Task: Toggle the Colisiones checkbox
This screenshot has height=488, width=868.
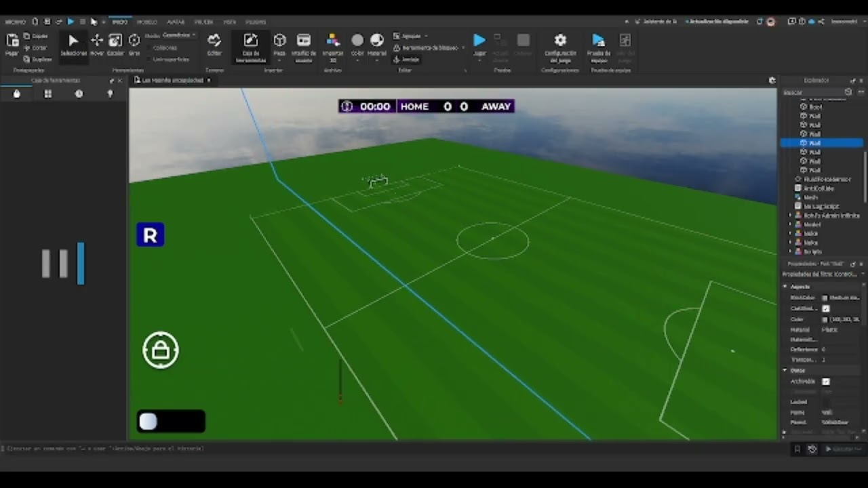Action: click(x=149, y=48)
